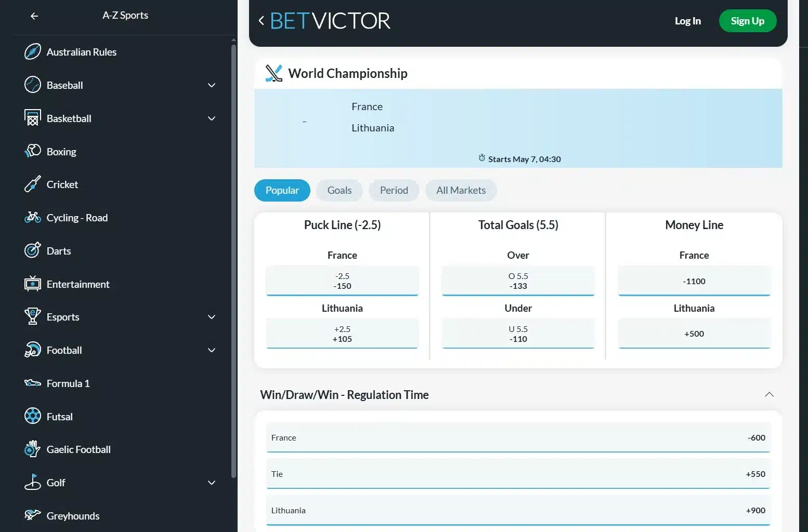Open Entertainment category link
The height and width of the screenshot is (532, 808).
tap(78, 284)
